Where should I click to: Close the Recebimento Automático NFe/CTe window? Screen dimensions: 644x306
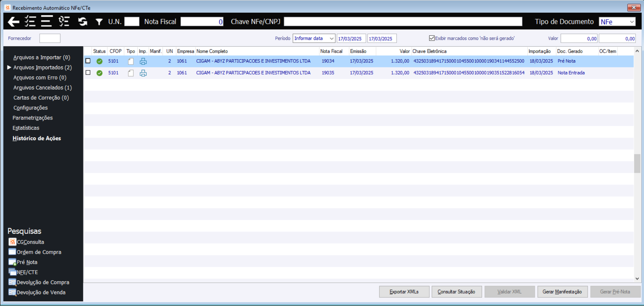coord(634,7)
